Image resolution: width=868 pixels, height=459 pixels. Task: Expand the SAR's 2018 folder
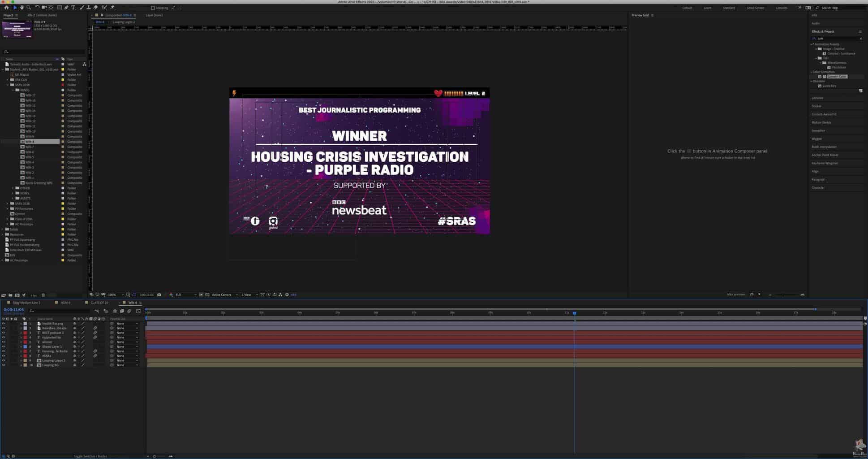coord(8,204)
